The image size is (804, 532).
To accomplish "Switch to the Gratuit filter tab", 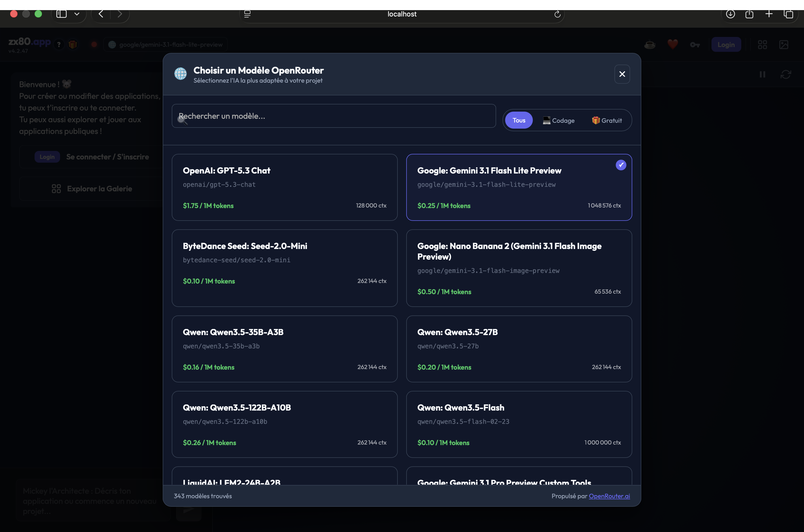I will [x=607, y=120].
